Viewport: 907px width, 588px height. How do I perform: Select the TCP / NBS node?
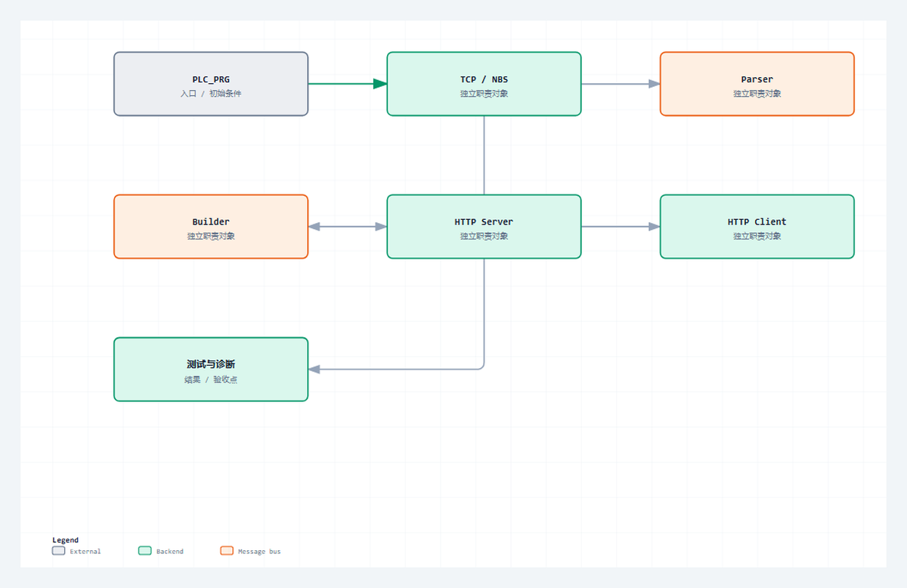(x=484, y=84)
